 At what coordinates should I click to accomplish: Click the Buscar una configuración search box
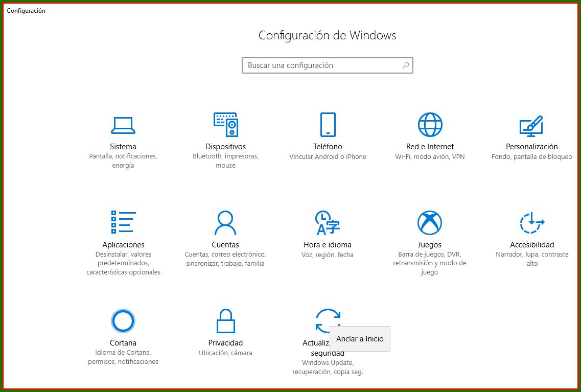click(317, 65)
